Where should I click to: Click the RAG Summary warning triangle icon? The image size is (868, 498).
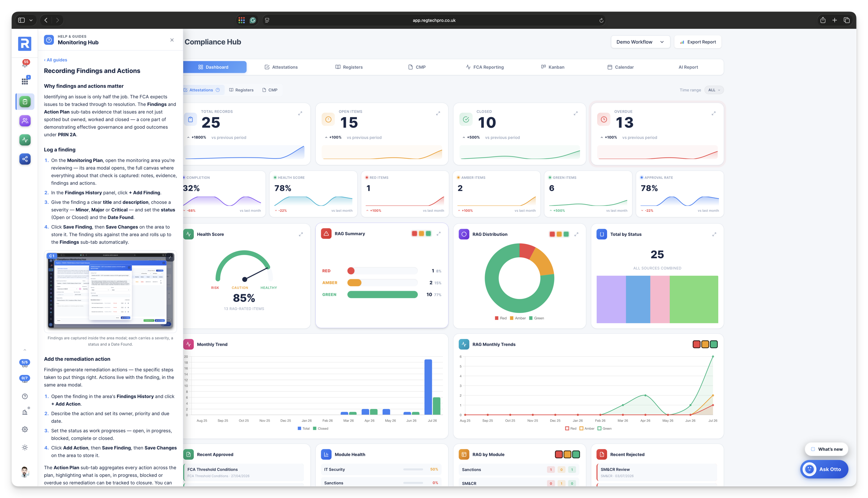click(x=326, y=234)
